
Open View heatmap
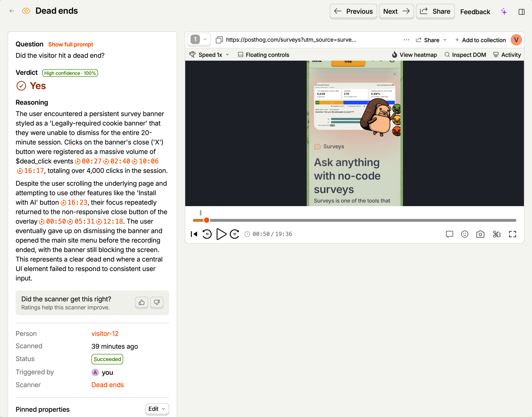[x=414, y=55]
